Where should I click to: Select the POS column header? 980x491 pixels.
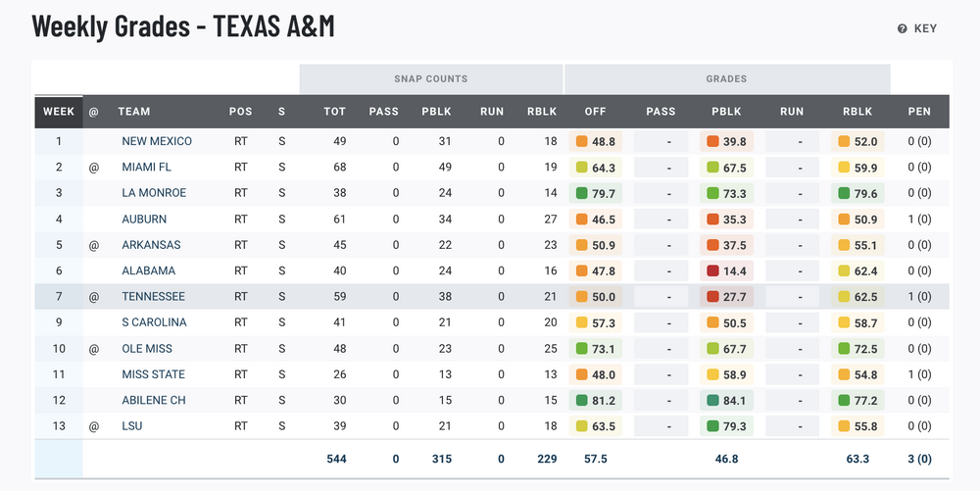pyautogui.click(x=240, y=112)
